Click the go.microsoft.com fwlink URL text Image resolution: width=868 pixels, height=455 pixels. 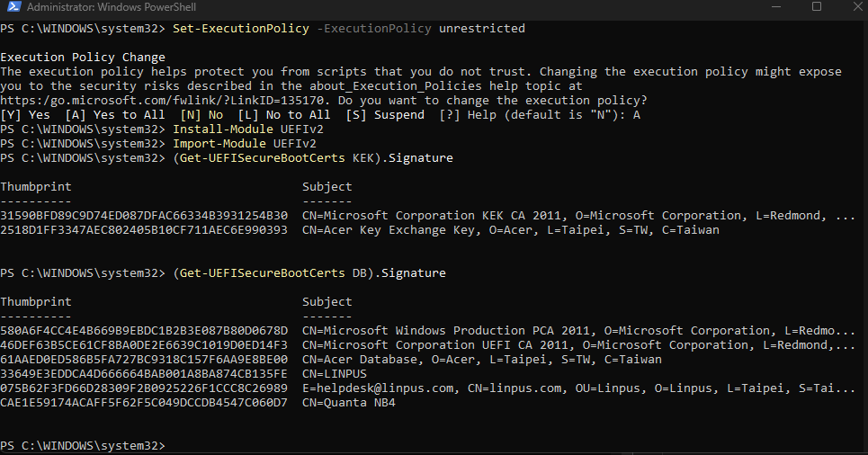(x=162, y=100)
